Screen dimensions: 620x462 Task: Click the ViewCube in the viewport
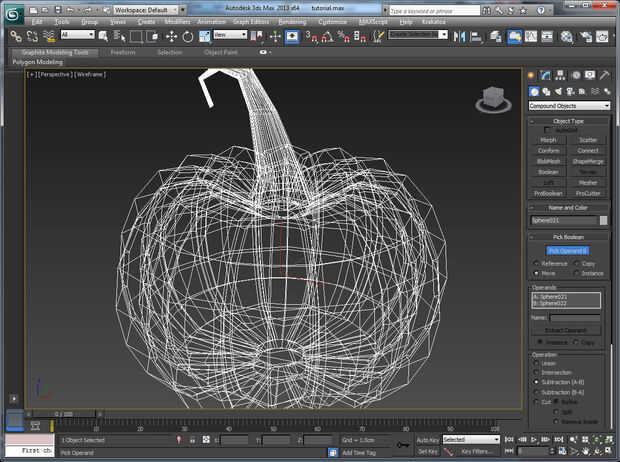pos(492,98)
